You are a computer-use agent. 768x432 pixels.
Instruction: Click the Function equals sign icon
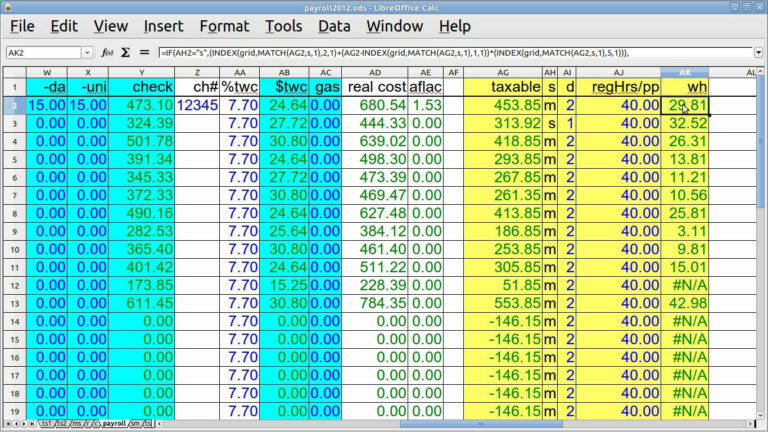coord(144,52)
